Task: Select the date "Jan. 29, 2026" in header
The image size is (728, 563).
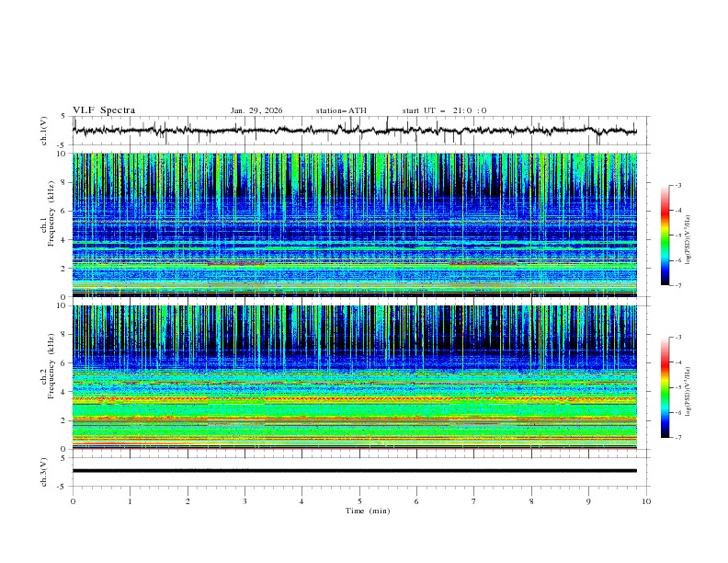Action: (x=256, y=110)
